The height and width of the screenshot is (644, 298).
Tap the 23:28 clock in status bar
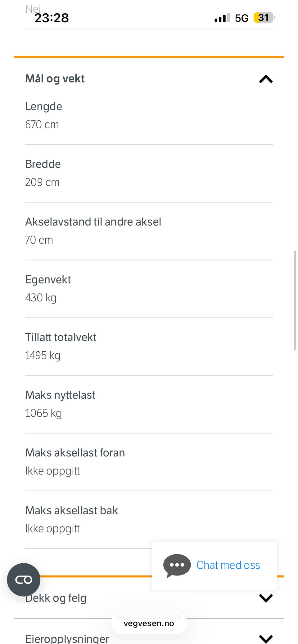tap(52, 18)
